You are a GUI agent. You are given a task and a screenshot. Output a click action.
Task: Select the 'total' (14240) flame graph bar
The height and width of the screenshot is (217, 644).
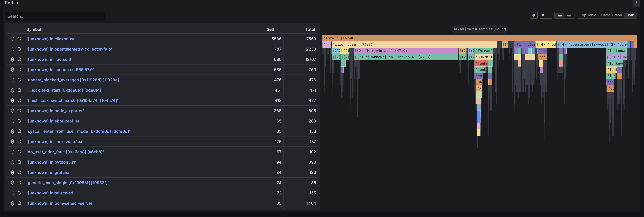point(480,38)
